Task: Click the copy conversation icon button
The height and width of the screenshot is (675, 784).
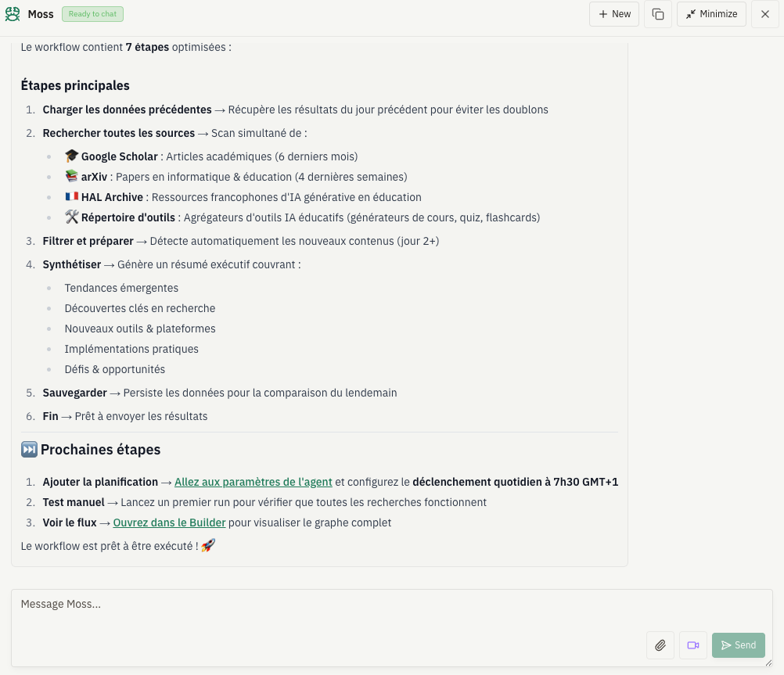Action: tap(658, 14)
